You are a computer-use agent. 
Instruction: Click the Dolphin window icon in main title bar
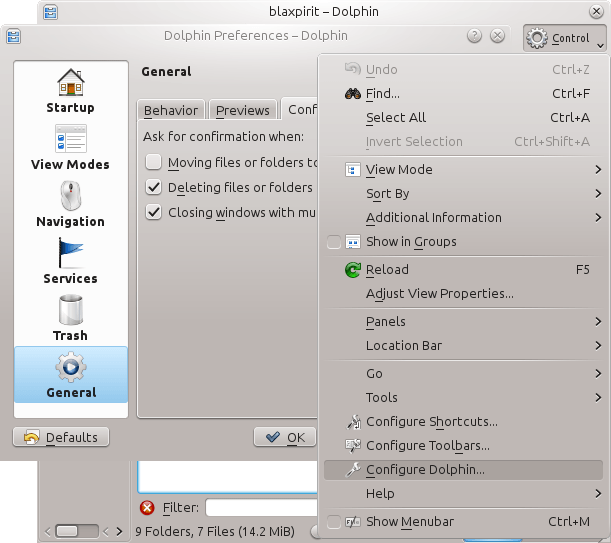tap(51, 12)
